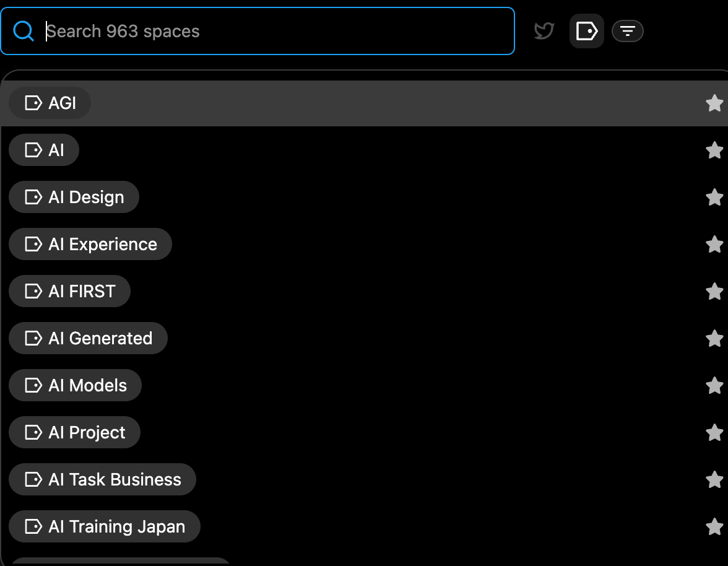Click star beside AI Experience
Screen dimensions: 728x566
pos(714,244)
